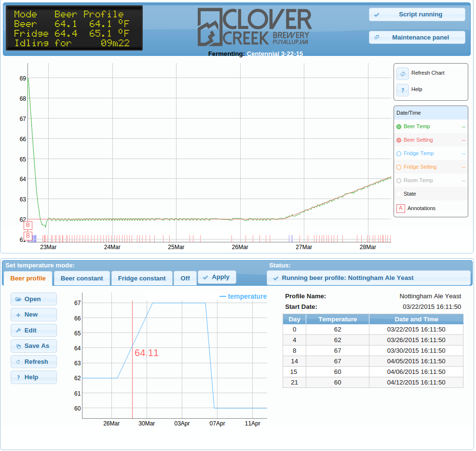Open the Maintenance panel

[x=417, y=37]
